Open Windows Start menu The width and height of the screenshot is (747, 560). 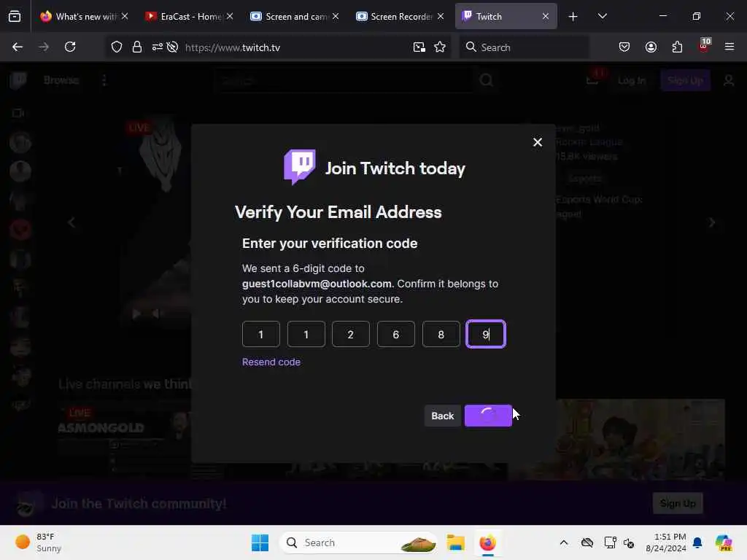[x=260, y=542]
